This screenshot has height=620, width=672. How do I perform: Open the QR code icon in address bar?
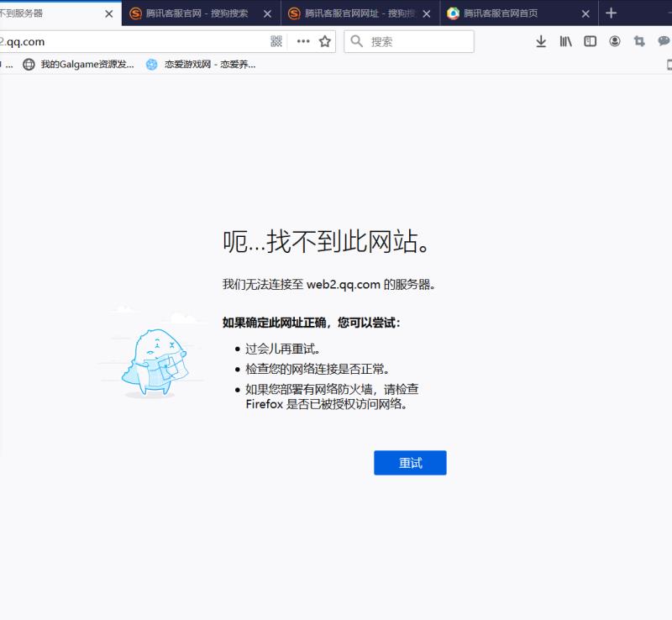pyautogui.click(x=276, y=41)
